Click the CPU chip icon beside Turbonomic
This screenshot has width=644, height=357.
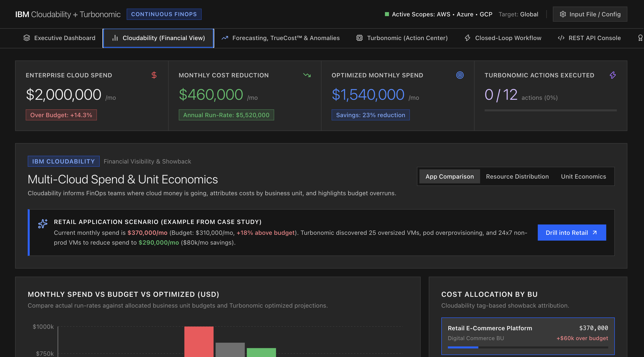point(360,38)
